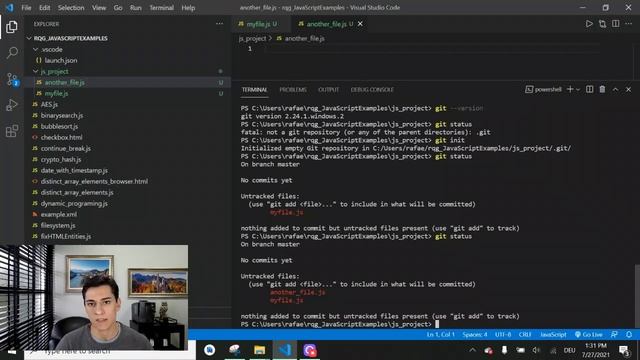Open myfile.js in the explorer tree

(x=56, y=93)
